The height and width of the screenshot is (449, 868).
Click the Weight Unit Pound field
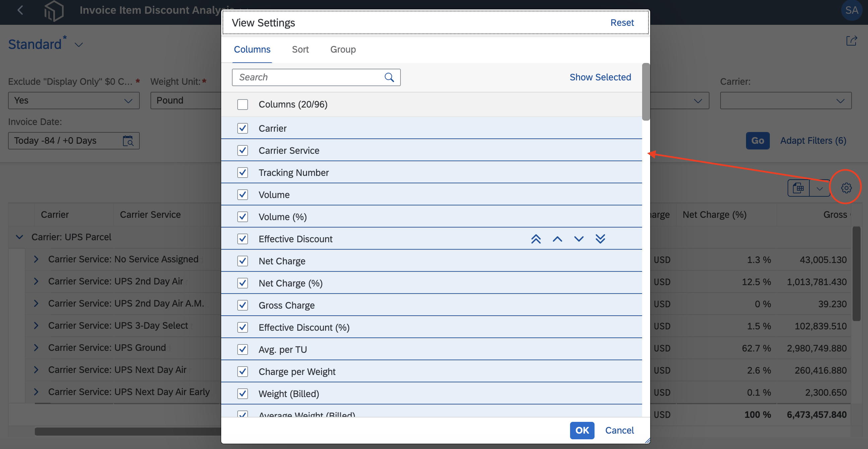(x=185, y=101)
